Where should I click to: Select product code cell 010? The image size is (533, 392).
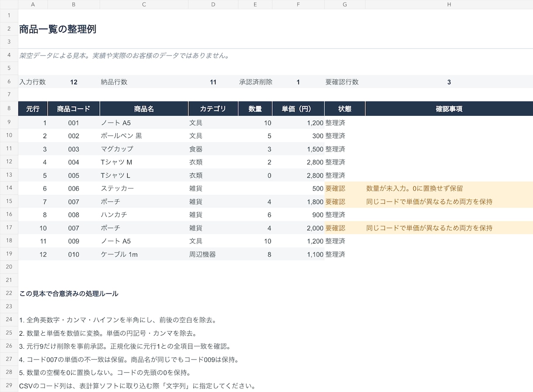[73, 254]
